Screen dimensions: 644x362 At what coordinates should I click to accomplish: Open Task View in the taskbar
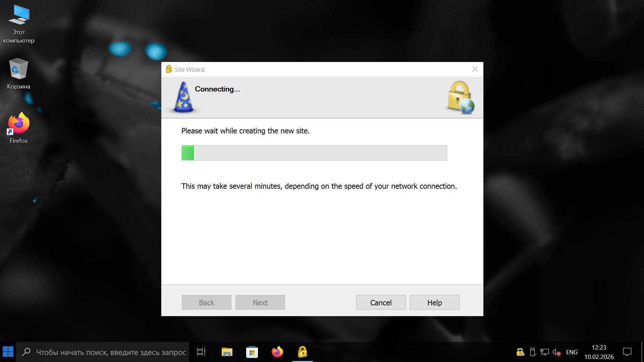pyautogui.click(x=201, y=352)
